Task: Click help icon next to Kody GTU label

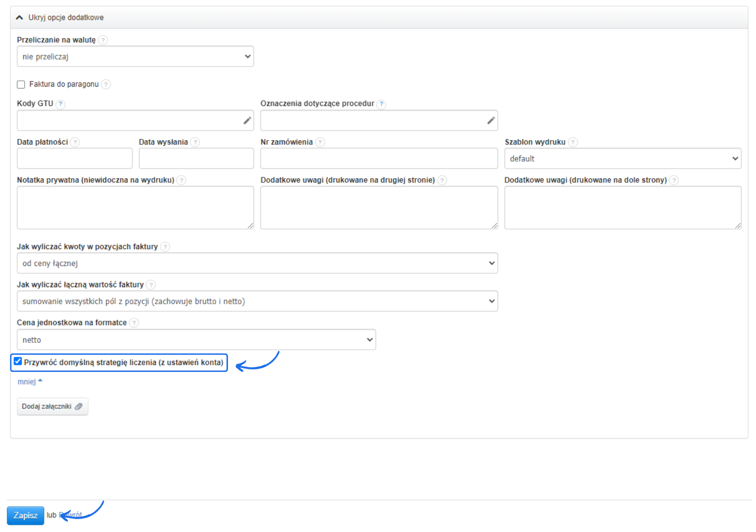Action: 61,104
